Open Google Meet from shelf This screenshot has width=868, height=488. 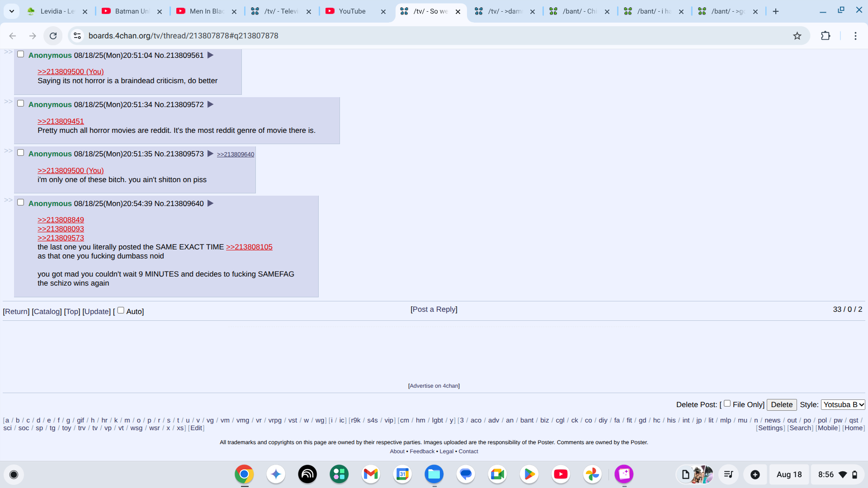click(x=497, y=474)
